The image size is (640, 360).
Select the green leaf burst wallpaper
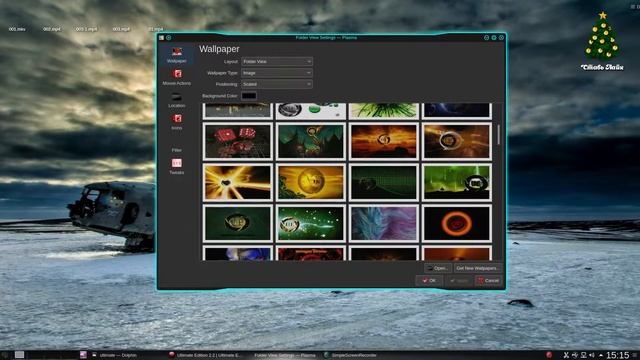[x=384, y=111]
